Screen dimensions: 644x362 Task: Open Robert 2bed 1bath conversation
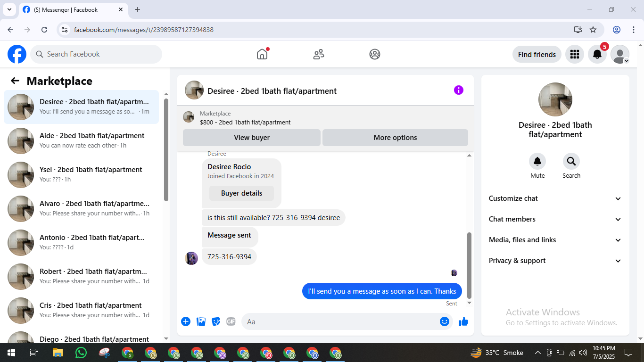(81, 277)
